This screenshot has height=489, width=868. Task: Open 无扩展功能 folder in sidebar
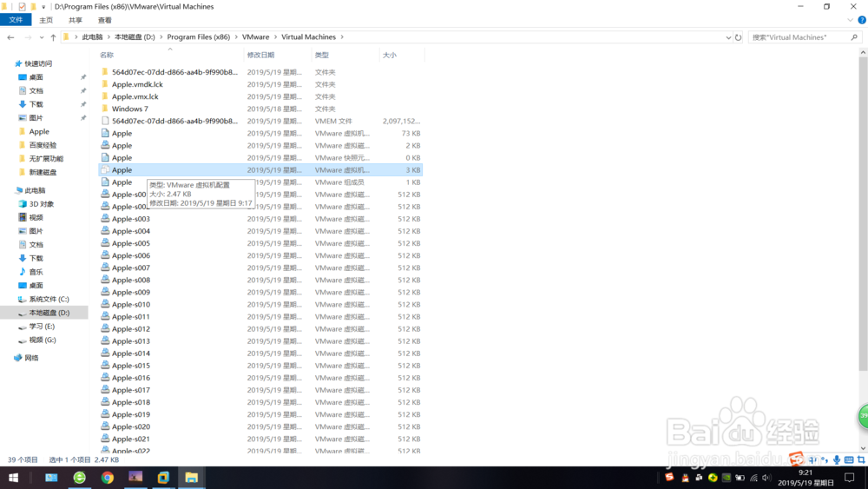tap(46, 159)
